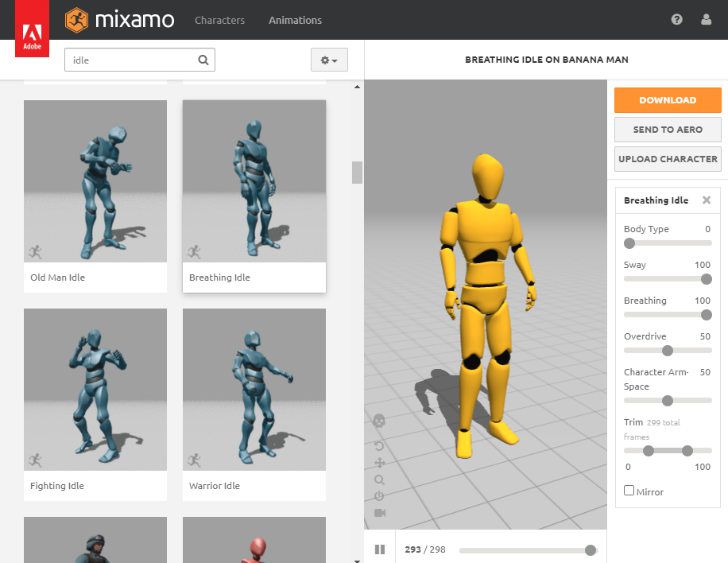Select the red mannequin animation thumbnail
The width and height of the screenshot is (728, 563).
[254, 540]
